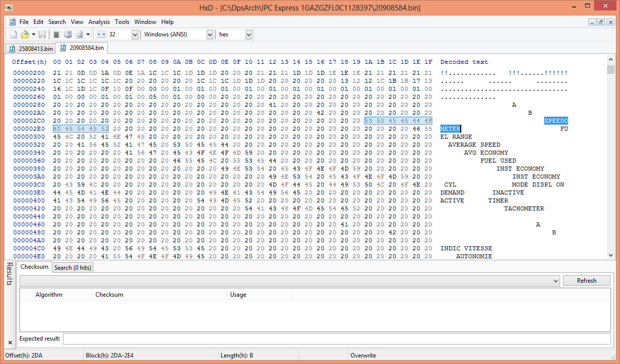Click offset row 000004E0
Screen dimensions: 620x364
click(29, 256)
